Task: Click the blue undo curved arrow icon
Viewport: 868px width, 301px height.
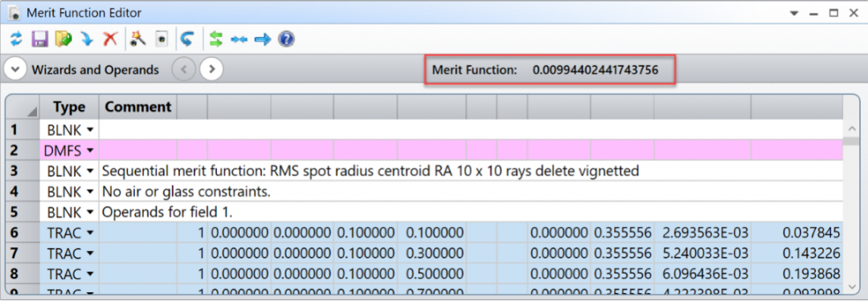Action: tap(187, 39)
